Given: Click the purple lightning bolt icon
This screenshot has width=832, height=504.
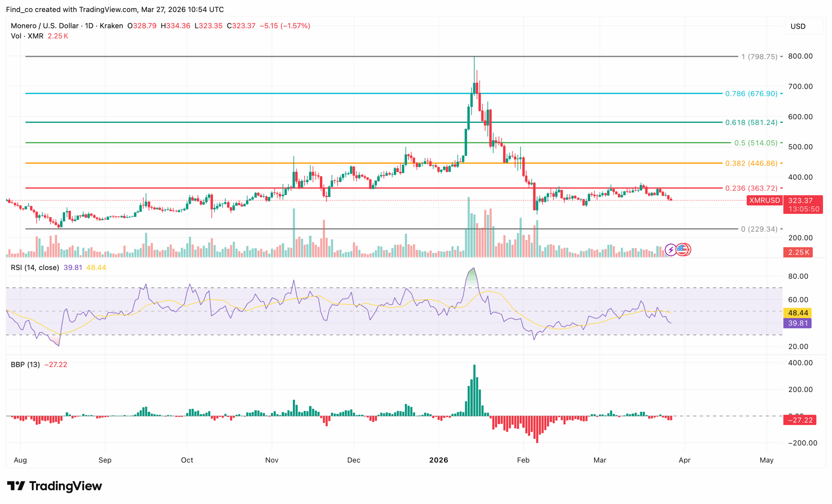Looking at the screenshot, I should click(x=670, y=250).
